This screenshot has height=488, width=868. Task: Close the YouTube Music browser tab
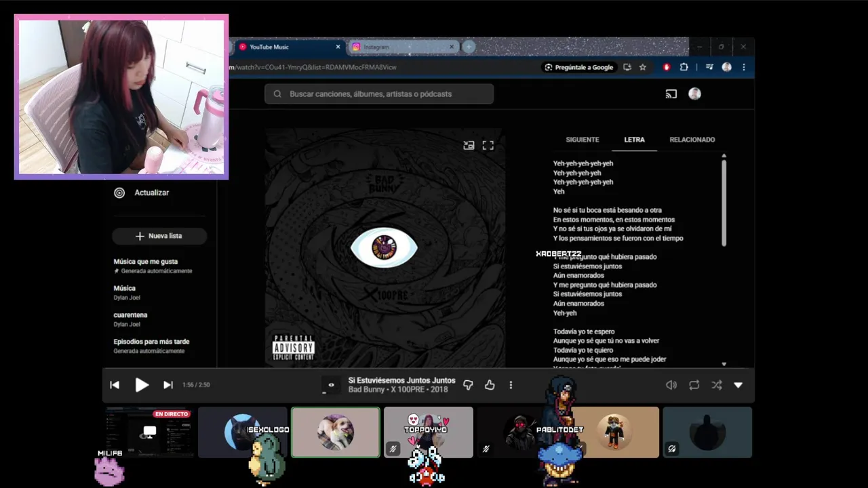pos(338,47)
